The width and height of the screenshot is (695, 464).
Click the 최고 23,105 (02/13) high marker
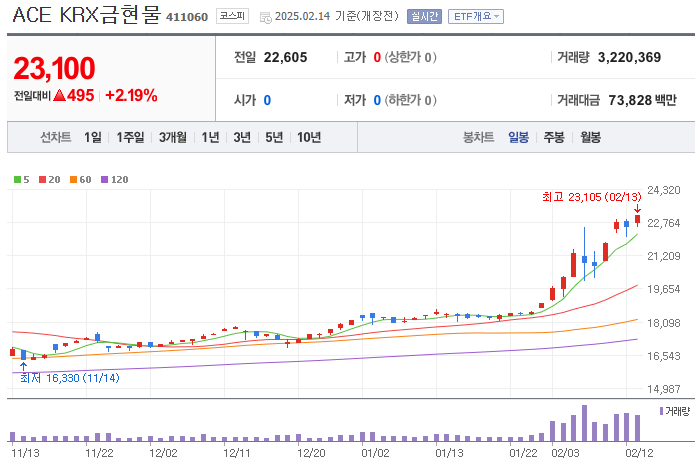click(591, 197)
